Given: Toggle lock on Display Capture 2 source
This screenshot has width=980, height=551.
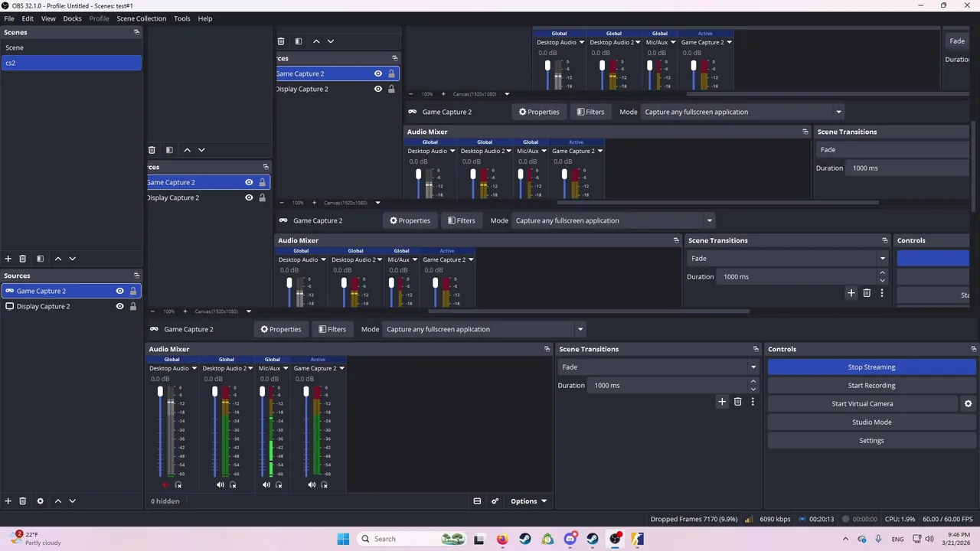Looking at the screenshot, I should [133, 306].
